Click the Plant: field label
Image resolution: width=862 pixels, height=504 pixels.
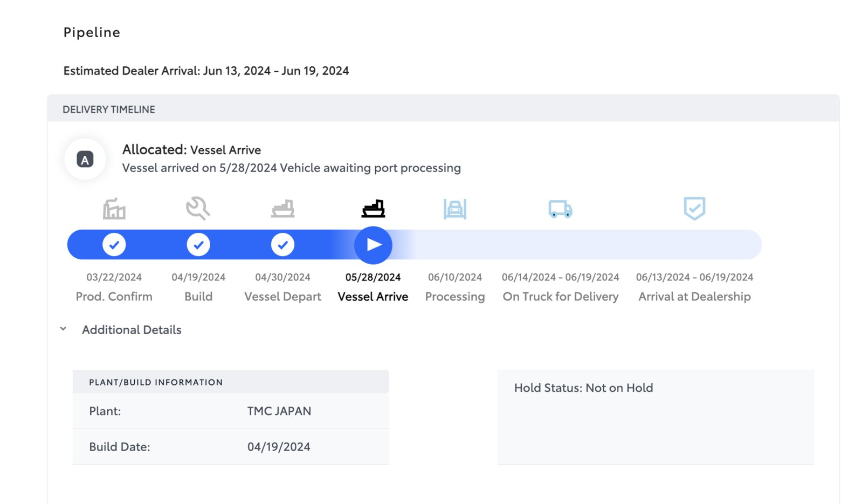[x=105, y=411]
